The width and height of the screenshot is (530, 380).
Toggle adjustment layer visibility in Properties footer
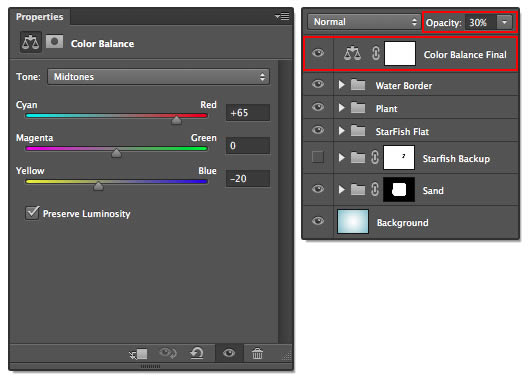tap(229, 353)
